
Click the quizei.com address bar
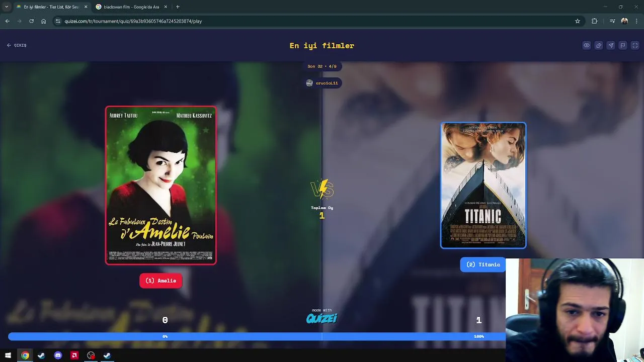[x=319, y=21]
